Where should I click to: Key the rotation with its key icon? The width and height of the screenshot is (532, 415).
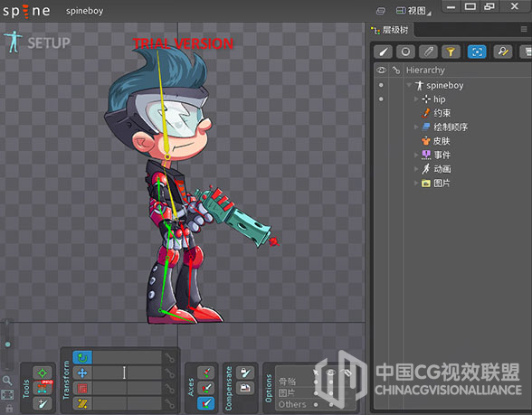pyautogui.click(x=169, y=358)
